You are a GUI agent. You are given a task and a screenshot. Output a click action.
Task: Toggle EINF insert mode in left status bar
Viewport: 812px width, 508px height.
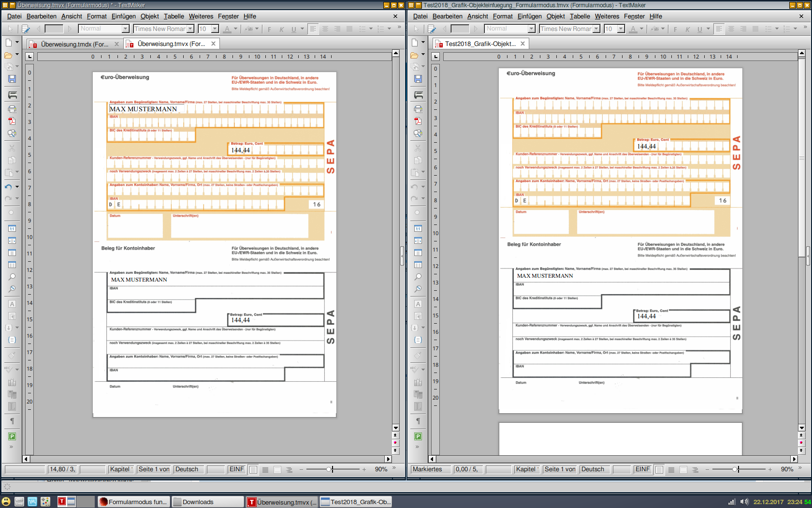click(x=236, y=469)
